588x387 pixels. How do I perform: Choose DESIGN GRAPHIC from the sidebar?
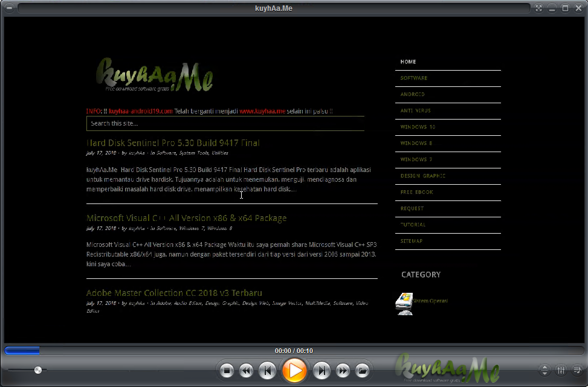422,176
